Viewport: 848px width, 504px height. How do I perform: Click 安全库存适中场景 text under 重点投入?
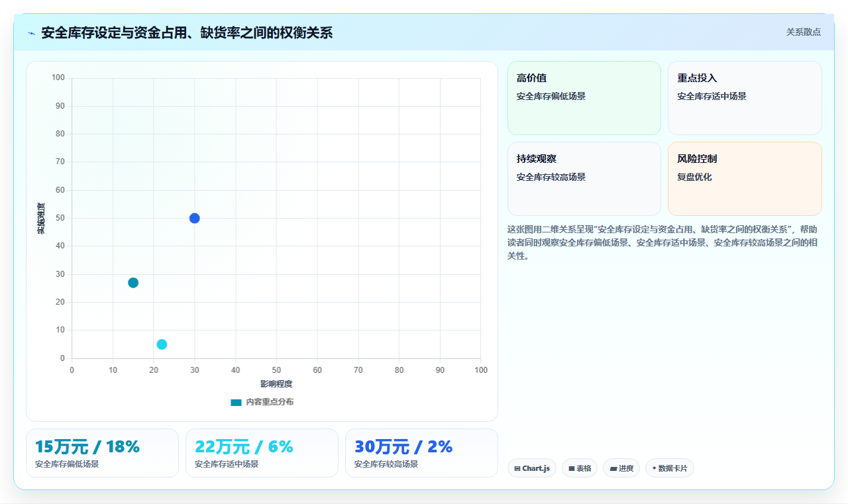[x=712, y=97]
